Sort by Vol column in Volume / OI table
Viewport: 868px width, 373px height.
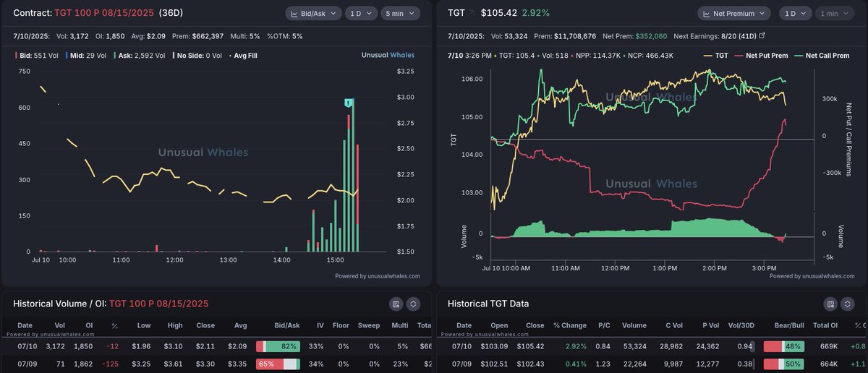[61, 326]
